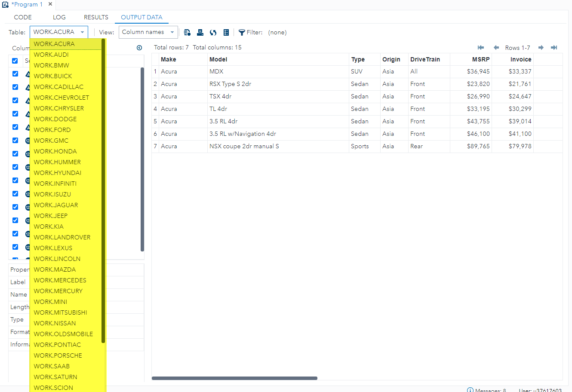
Task: Open the View dropdown set to Column names
Action: [148, 32]
